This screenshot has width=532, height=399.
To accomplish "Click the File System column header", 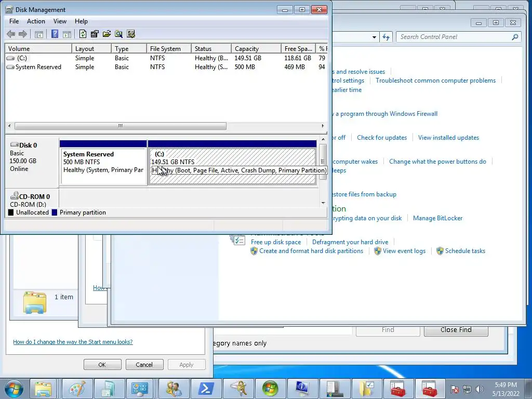I will coord(169,48).
